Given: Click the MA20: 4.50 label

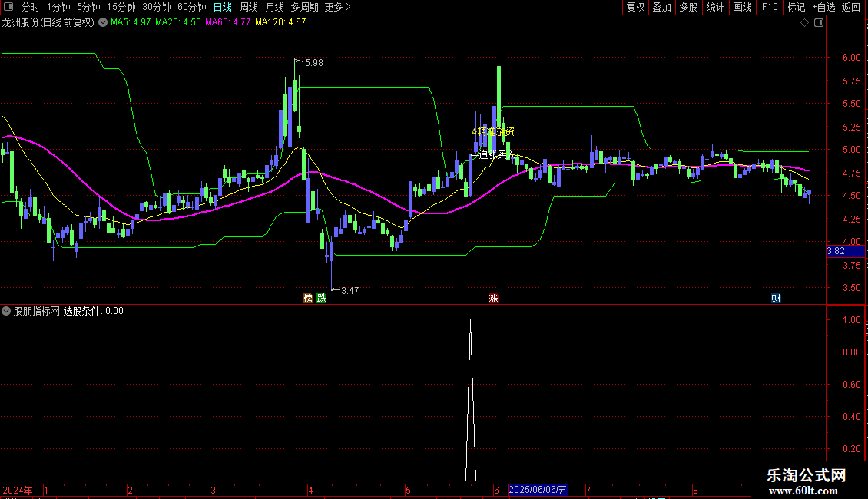Looking at the screenshot, I should point(178,22).
